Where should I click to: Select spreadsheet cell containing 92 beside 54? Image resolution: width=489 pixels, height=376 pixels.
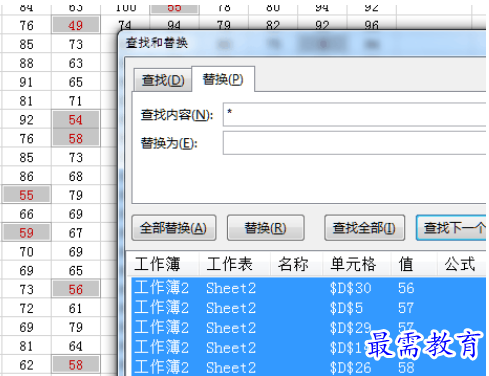tap(26, 120)
